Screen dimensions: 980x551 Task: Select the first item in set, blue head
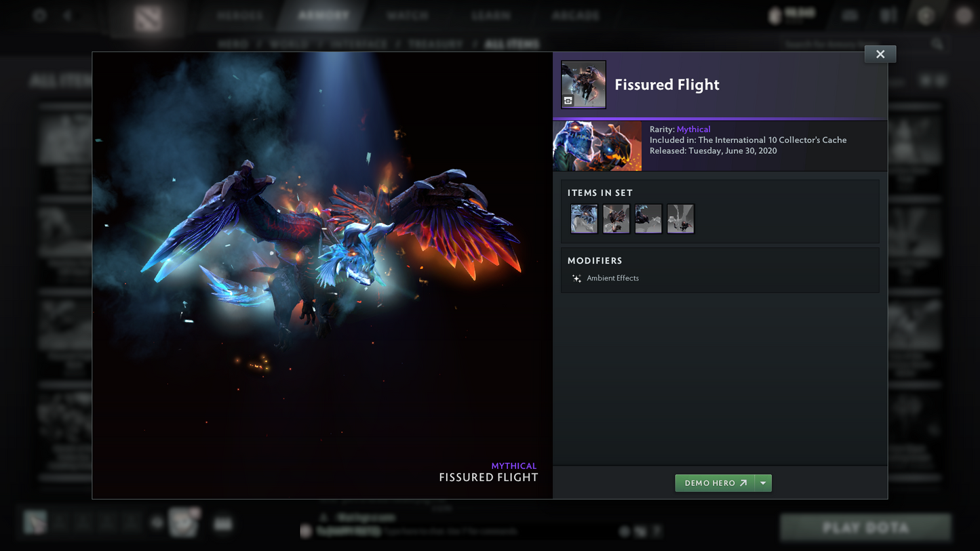pos(584,219)
